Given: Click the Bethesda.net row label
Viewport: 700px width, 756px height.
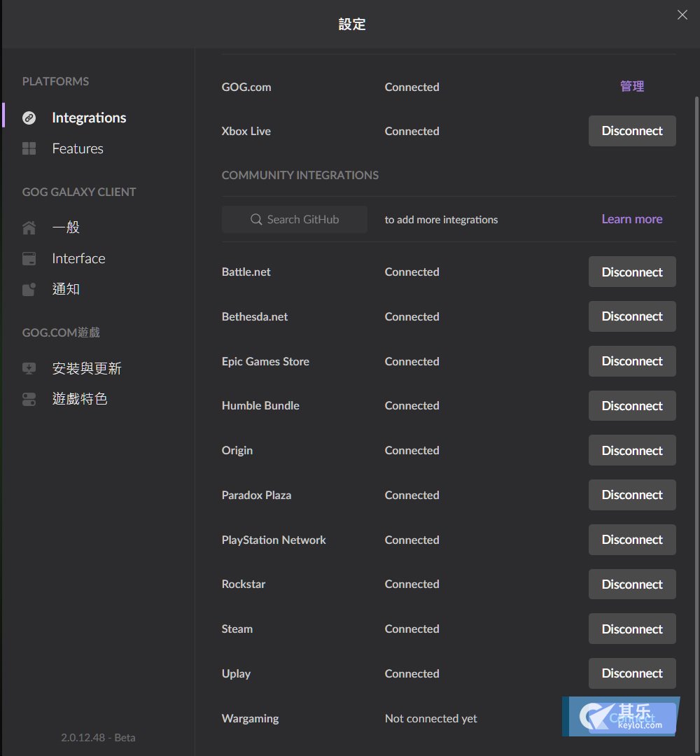Looking at the screenshot, I should coord(255,317).
